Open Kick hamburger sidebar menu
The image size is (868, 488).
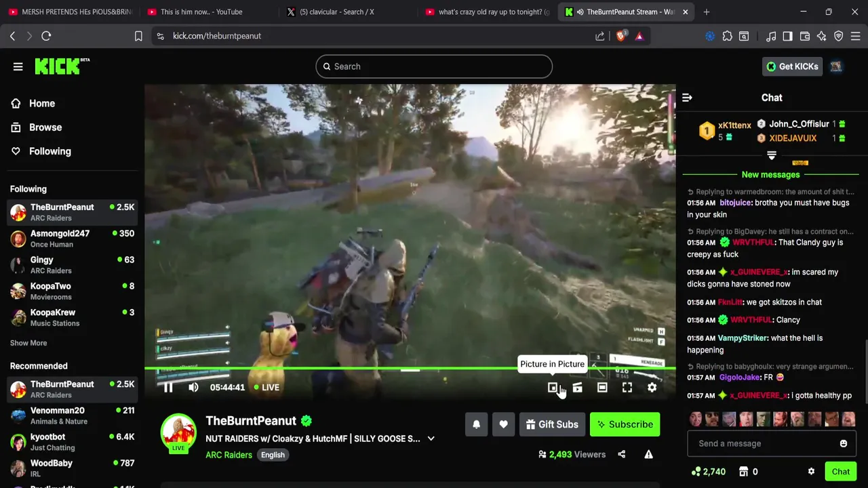(x=18, y=66)
